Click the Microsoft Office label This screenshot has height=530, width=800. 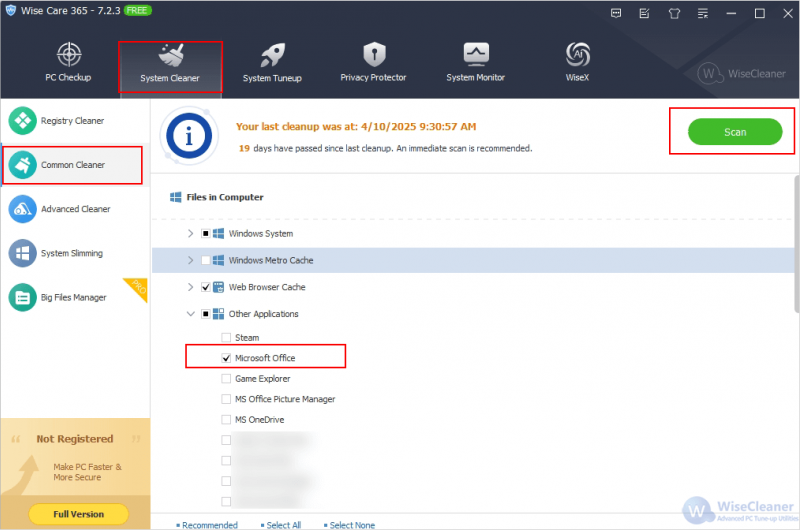pos(265,358)
